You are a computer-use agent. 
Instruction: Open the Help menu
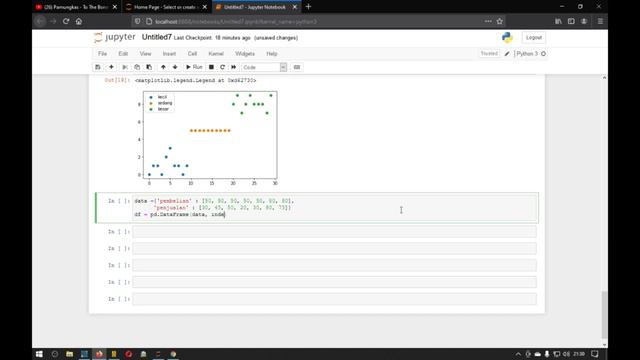272,53
